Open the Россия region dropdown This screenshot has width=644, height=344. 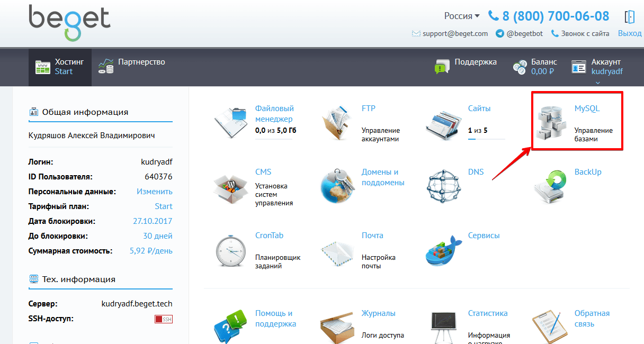coord(462,16)
